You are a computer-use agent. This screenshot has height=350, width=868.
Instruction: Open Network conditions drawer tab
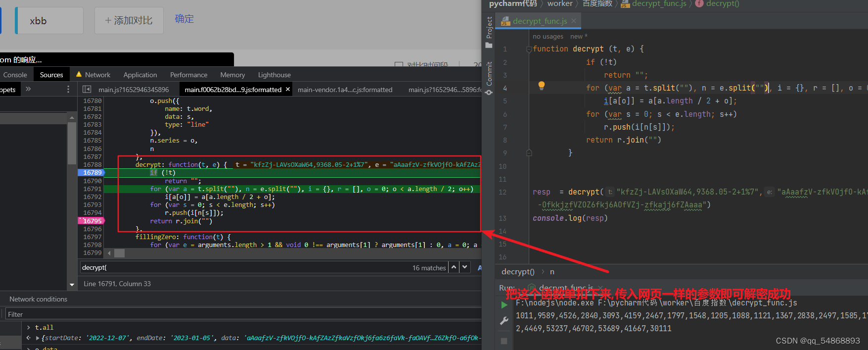[38, 299]
